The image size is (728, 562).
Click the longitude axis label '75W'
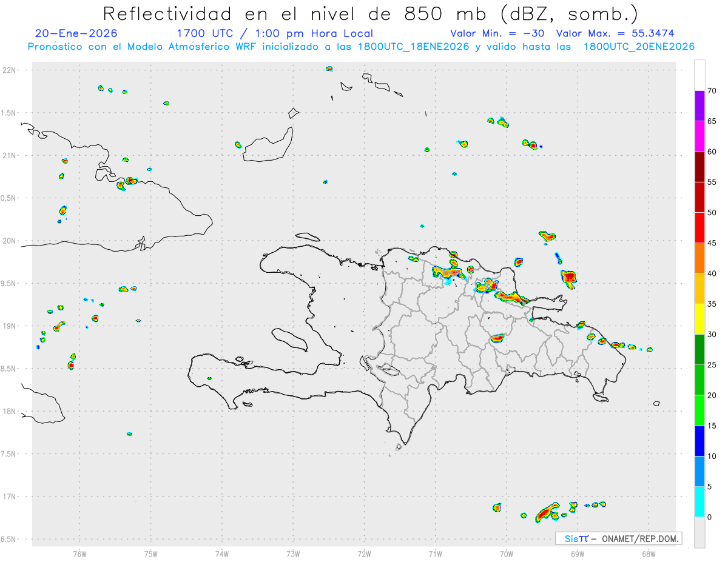[151, 554]
